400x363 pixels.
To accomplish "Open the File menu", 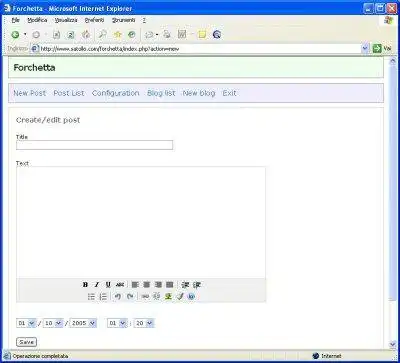I will point(15,20).
